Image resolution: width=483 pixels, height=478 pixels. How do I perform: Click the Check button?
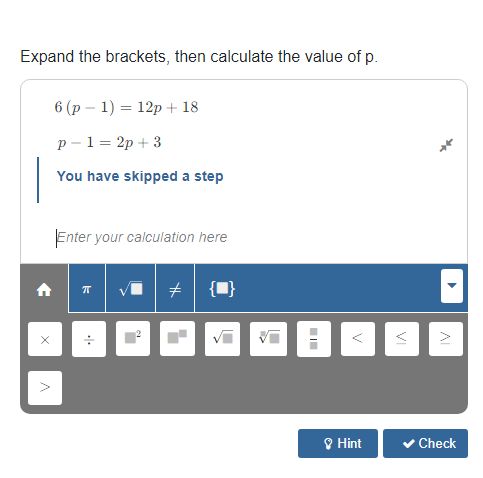pyautogui.click(x=425, y=443)
